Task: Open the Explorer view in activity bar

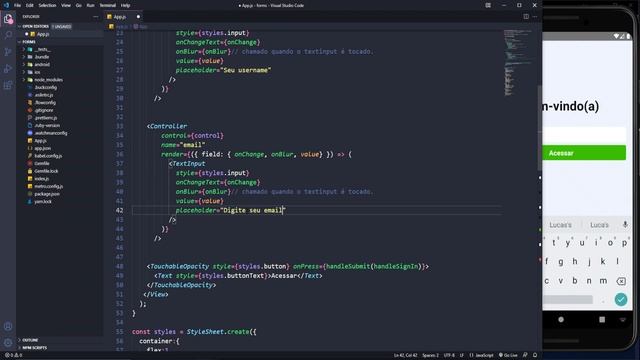Action: tap(8, 19)
